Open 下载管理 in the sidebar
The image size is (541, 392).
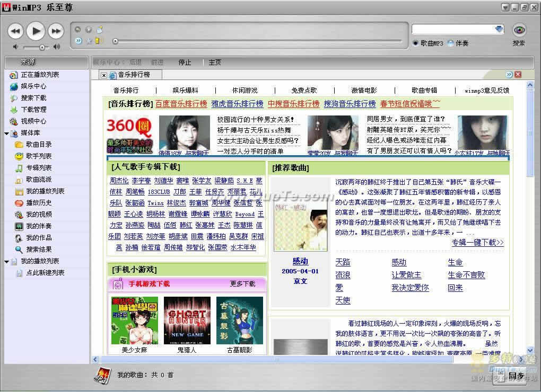click(x=33, y=110)
